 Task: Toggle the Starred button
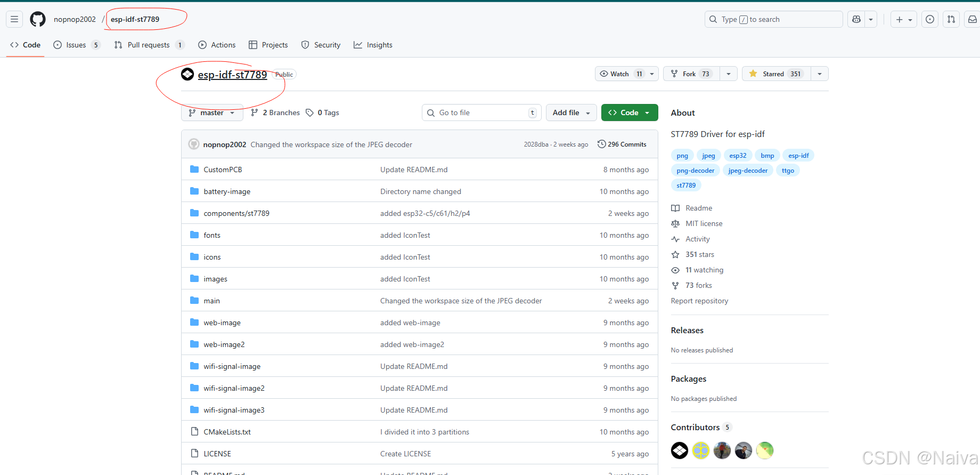pyautogui.click(x=777, y=74)
